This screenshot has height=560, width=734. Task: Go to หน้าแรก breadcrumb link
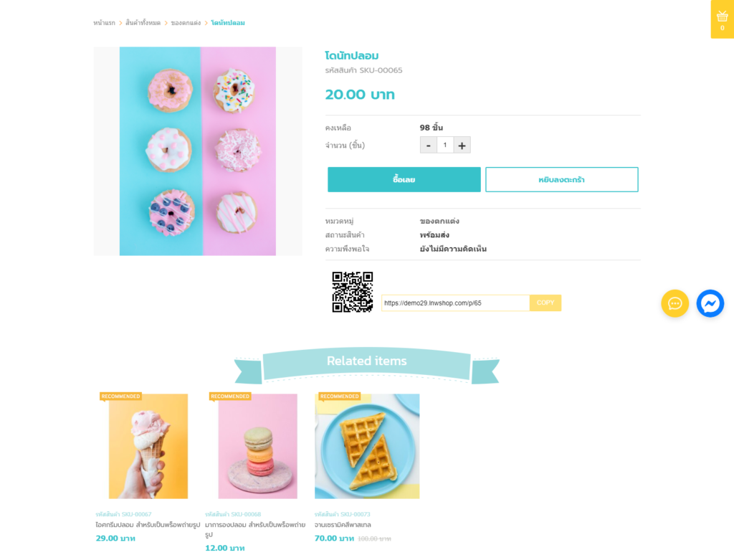pos(104,23)
